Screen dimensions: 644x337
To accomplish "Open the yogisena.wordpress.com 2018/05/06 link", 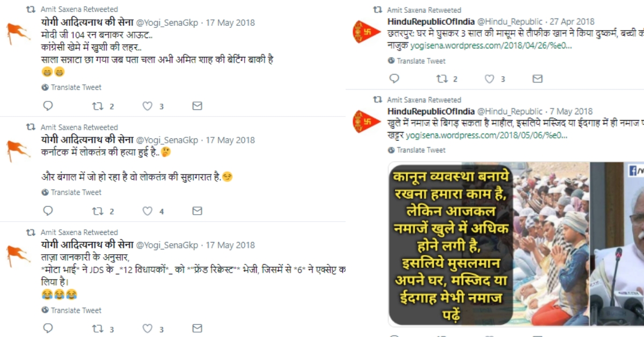I will [x=487, y=135].
